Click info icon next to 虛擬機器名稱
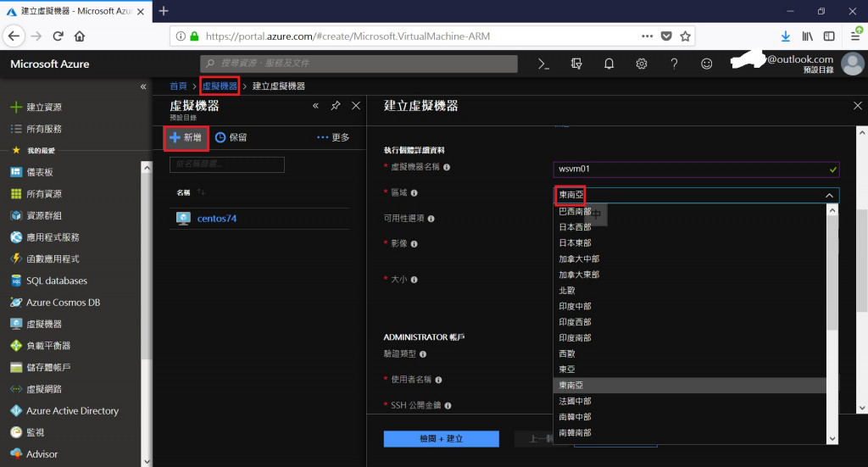The image size is (868, 467). pos(447,167)
